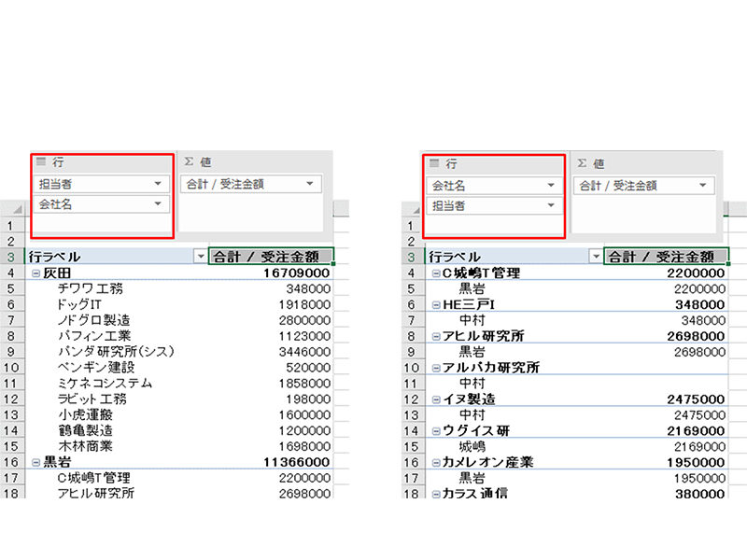Select the パンダ研究所(シス) cell

(116, 352)
